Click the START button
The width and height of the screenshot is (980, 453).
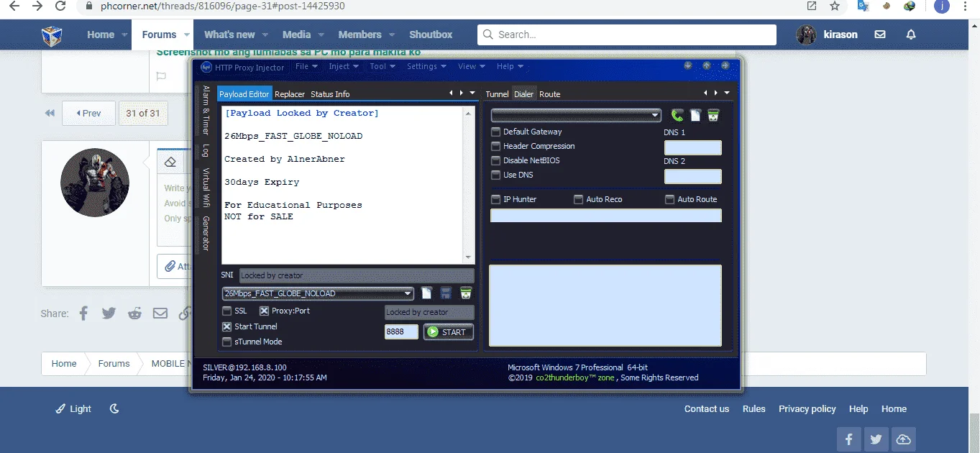[448, 331]
